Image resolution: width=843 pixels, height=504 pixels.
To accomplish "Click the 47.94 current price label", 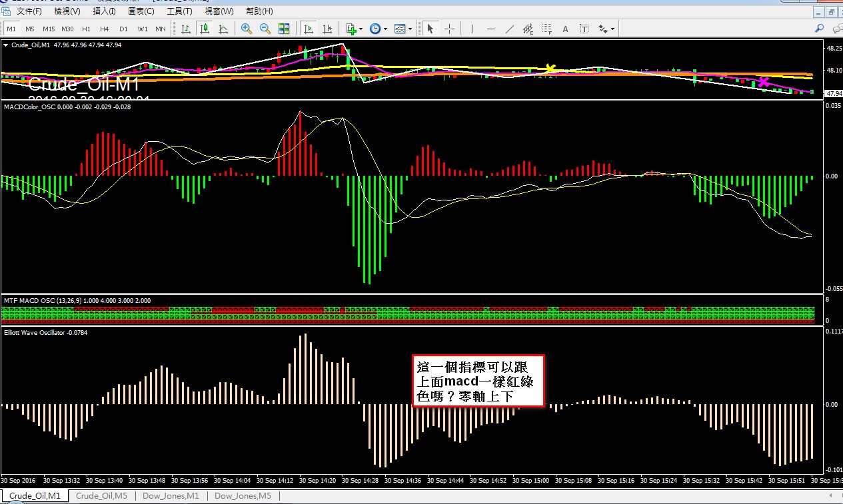I will tap(834, 93).
